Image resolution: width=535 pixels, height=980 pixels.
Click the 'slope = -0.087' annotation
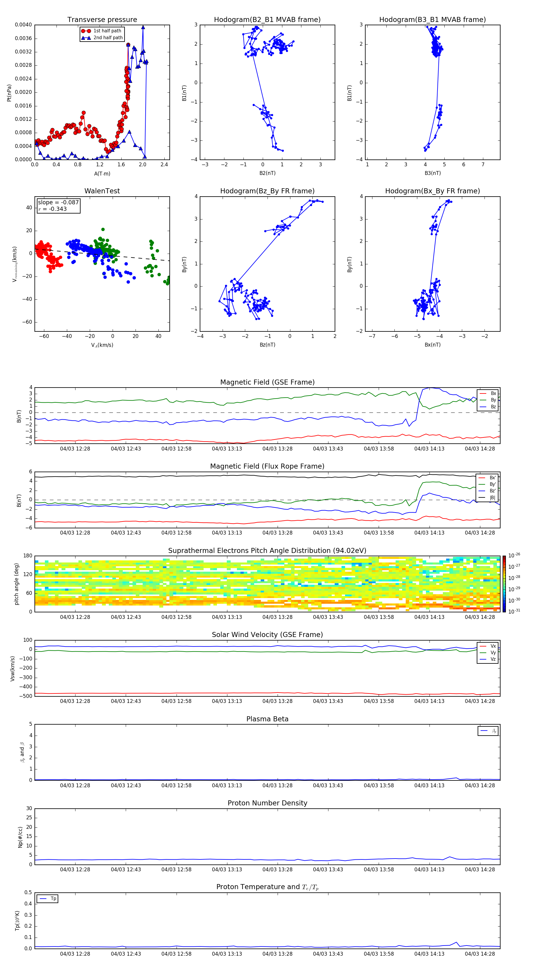(58, 203)
